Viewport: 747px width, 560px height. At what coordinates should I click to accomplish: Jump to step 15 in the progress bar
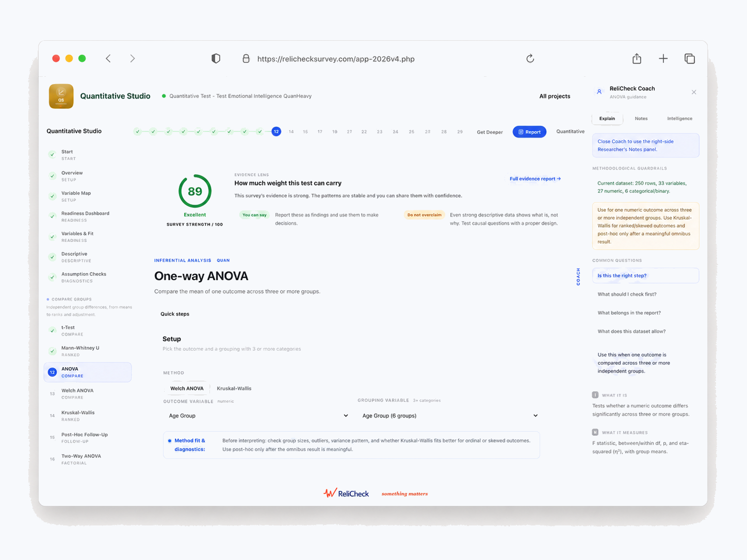coord(305,132)
